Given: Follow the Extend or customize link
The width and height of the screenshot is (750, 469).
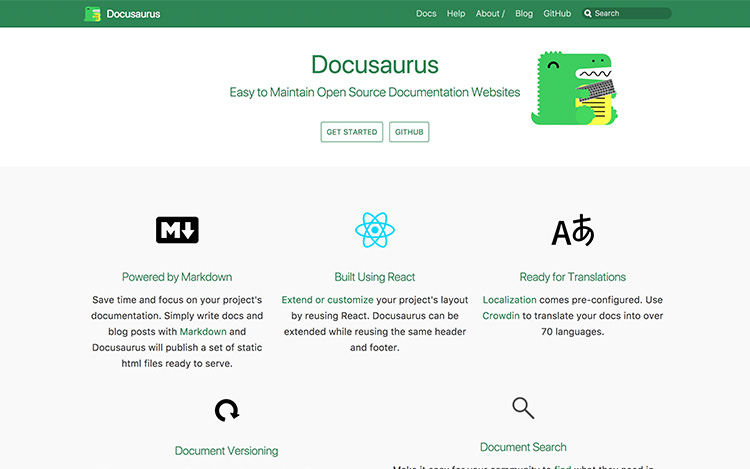Looking at the screenshot, I should [x=327, y=300].
